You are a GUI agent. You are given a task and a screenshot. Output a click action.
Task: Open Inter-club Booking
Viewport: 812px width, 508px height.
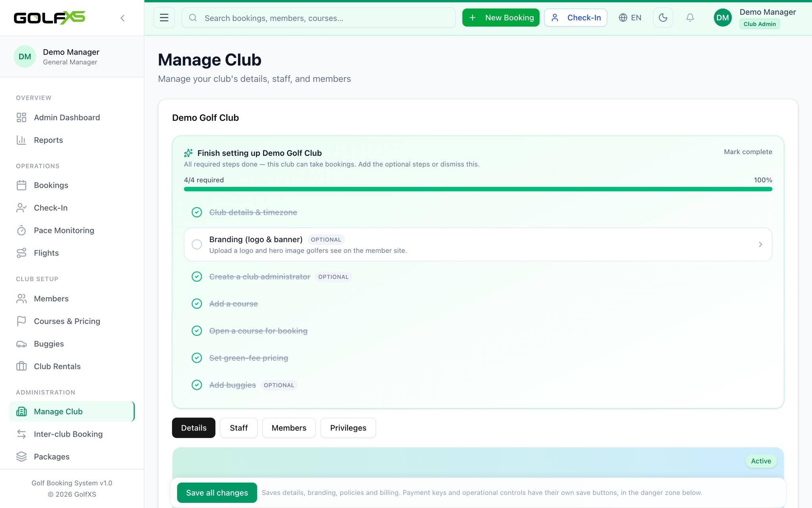click(x=72, y=434)
